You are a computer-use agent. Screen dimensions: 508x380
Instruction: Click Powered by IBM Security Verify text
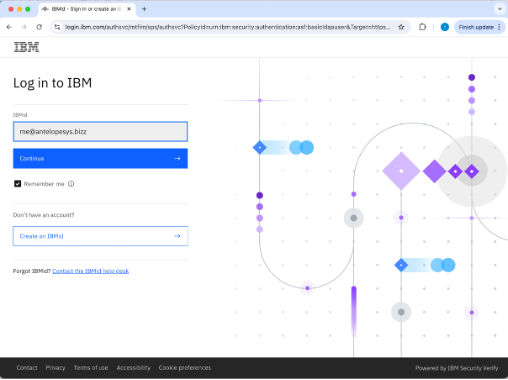457,368
